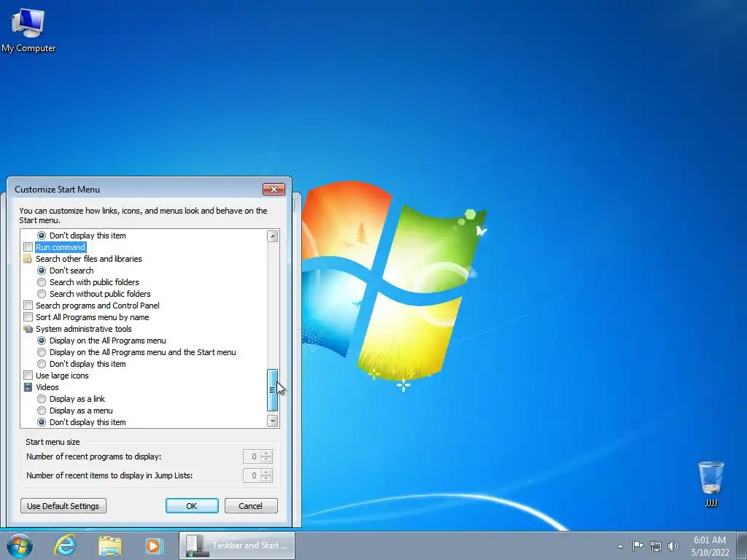The height and width of the screenshot is (560, 747).
Task: Show hidden tray icons arrow
Action: click(620, 546)
